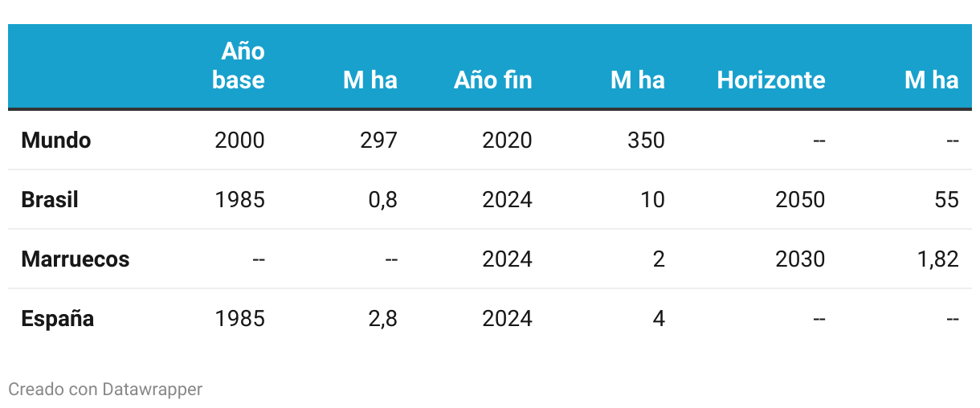Click the 'Marruecos' row label
Screen dimensions: 980x408
click(x=76, y=259)
